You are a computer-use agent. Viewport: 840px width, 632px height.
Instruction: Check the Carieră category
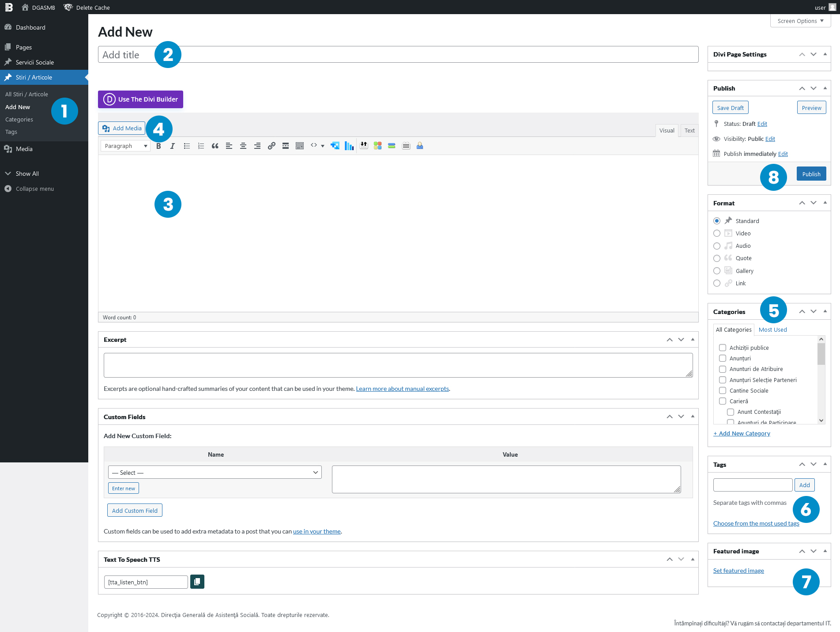[723, 401]
